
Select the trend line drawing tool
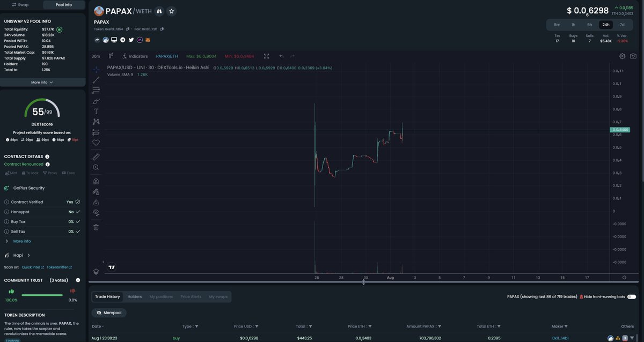tap(96, 80)
